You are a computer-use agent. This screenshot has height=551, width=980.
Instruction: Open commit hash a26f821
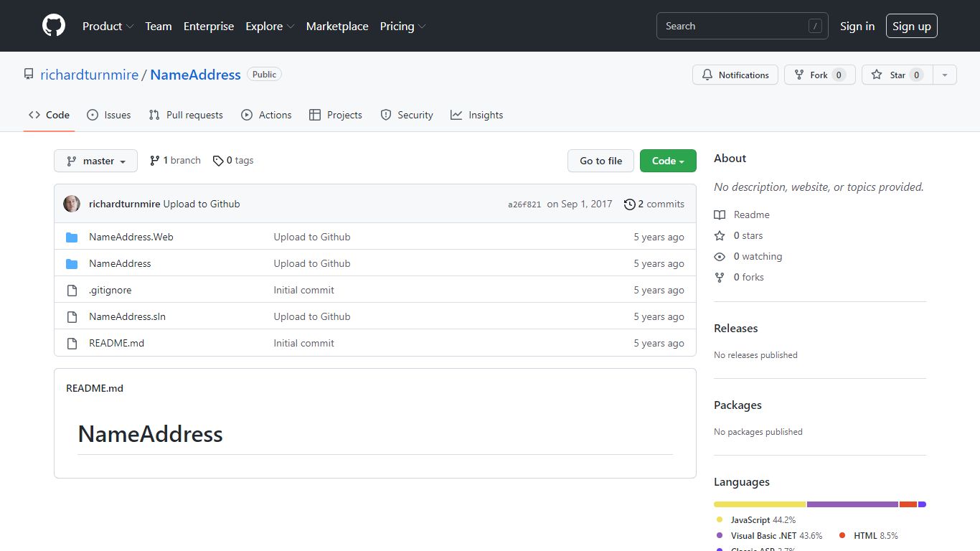524,204
